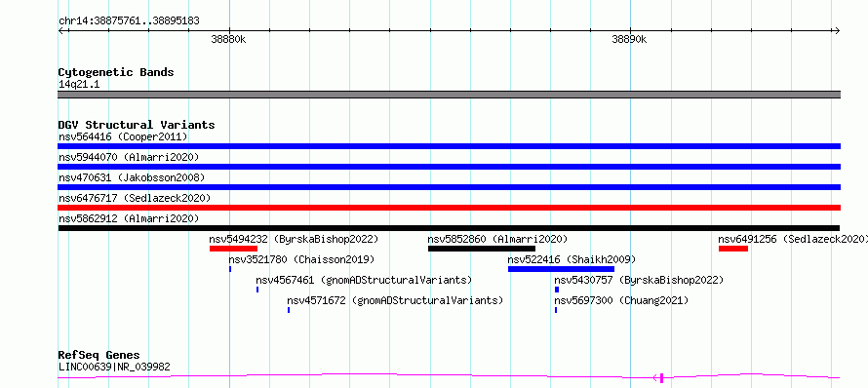Select the nsv564416 (Cooper2011) label
This screenshot has height=388, width=868.
[x=123, y=136]
